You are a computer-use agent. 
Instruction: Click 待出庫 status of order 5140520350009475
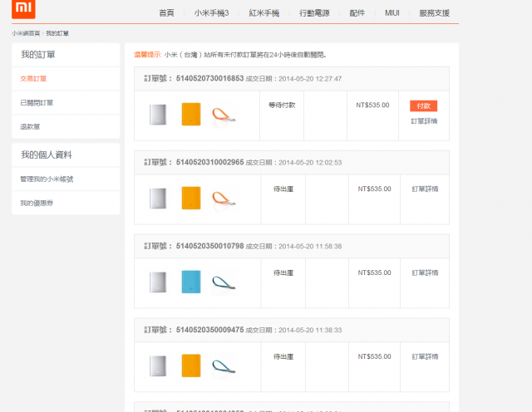[x=283, y=356]
